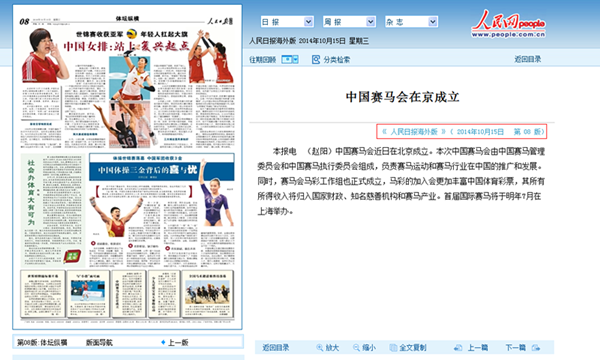Click the 人民日报海外版 source link in red box

click(414, 132)
